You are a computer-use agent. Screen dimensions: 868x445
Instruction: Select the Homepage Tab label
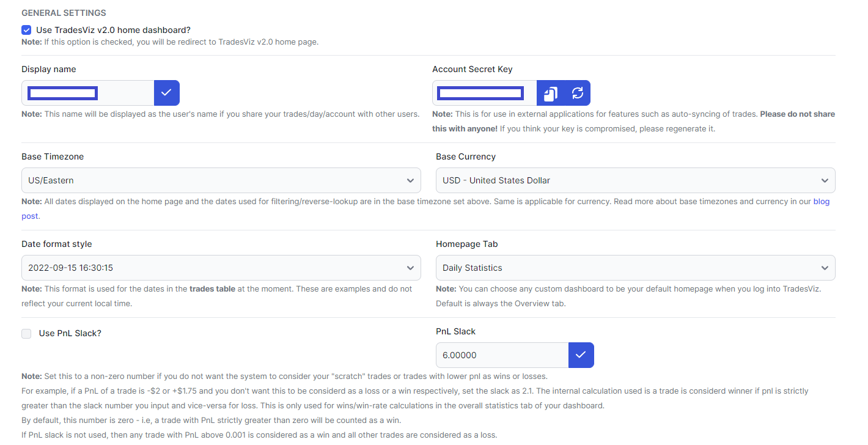467,244
